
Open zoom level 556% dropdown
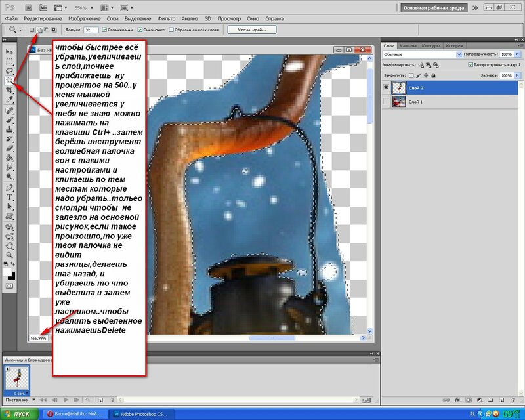pos(92,7)
